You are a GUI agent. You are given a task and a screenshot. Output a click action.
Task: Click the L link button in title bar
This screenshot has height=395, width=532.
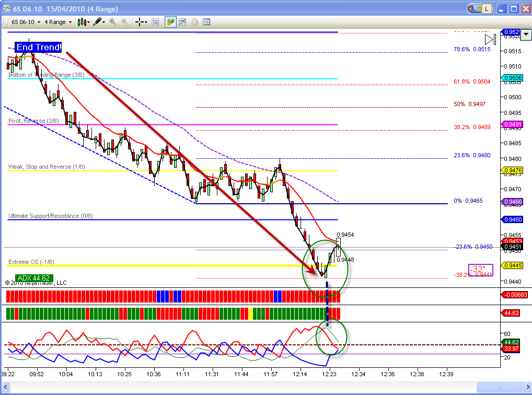[x=487, y=9]
